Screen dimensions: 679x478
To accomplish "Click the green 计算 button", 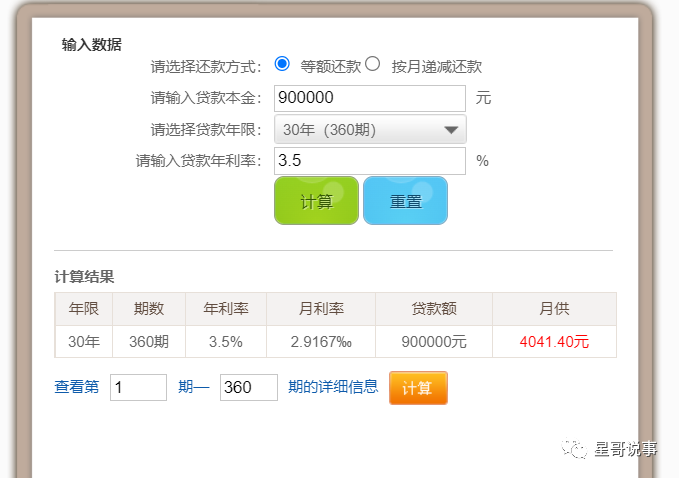I will [x=317, y=200].
